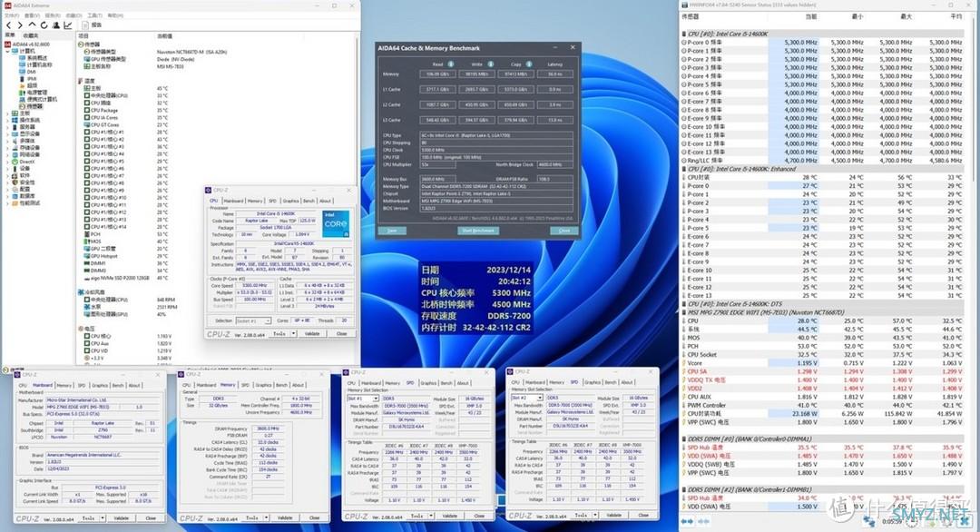This screenshot has height=532, width=980.
Task: Switch to Graphics tab in CPU-Z Mainboard window
Action: (x=100, y=385)
